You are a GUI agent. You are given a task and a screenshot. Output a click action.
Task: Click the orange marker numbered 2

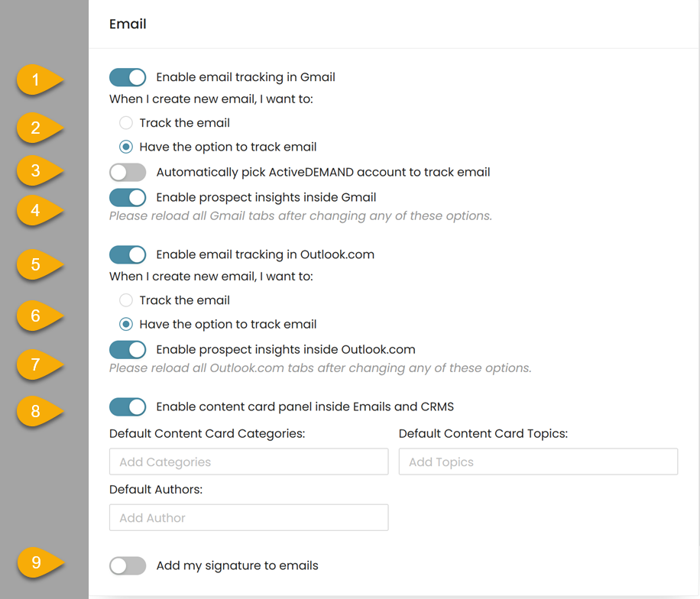click(x=40, y=128)
